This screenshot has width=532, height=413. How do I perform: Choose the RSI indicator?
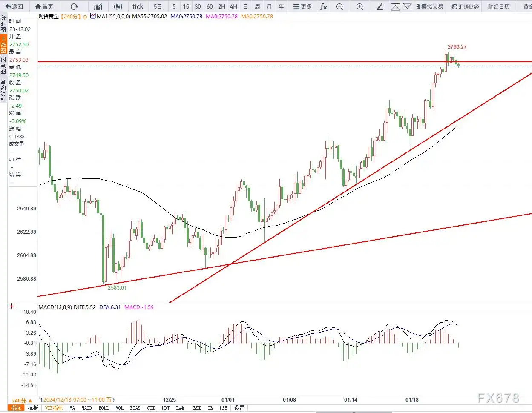pyautogui.click(x=197, y=408)
